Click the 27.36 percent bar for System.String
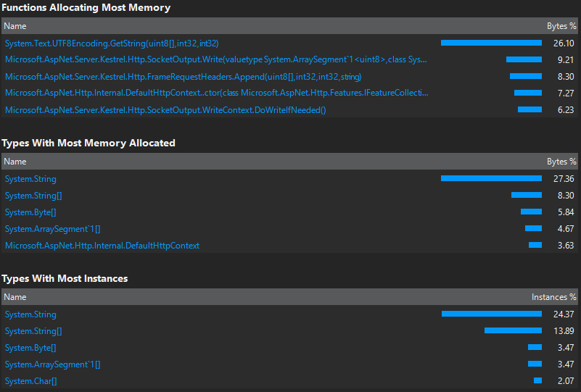 click(491, 178)
